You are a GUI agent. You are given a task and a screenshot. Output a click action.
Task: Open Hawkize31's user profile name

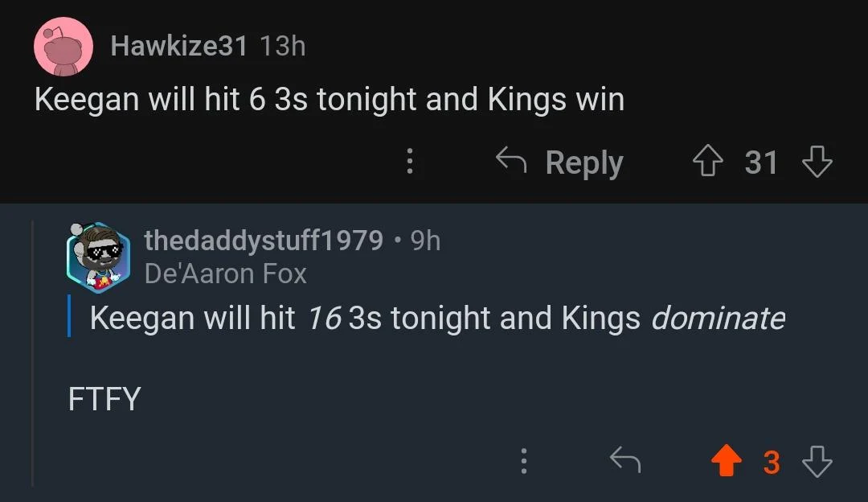(178, 46)
